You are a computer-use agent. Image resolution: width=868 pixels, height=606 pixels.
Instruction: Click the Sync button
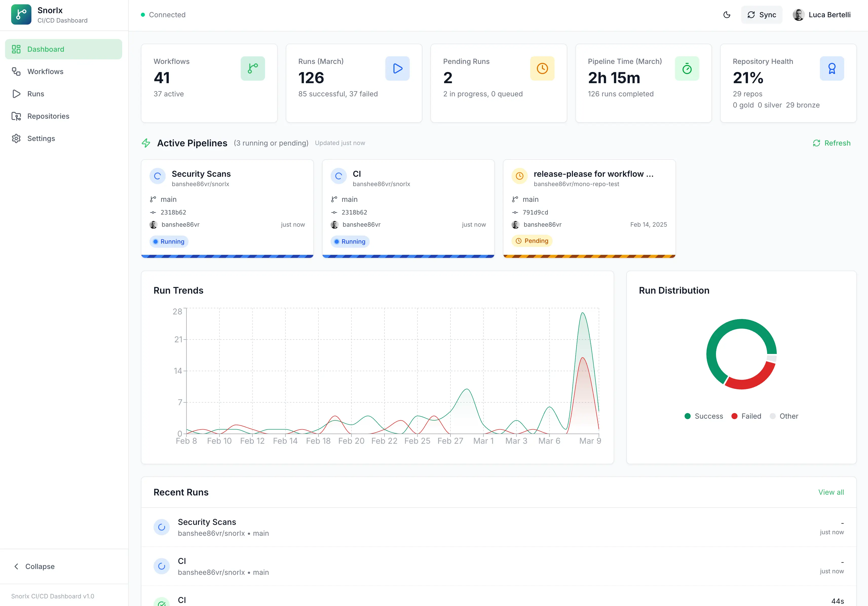coord(761,15)
